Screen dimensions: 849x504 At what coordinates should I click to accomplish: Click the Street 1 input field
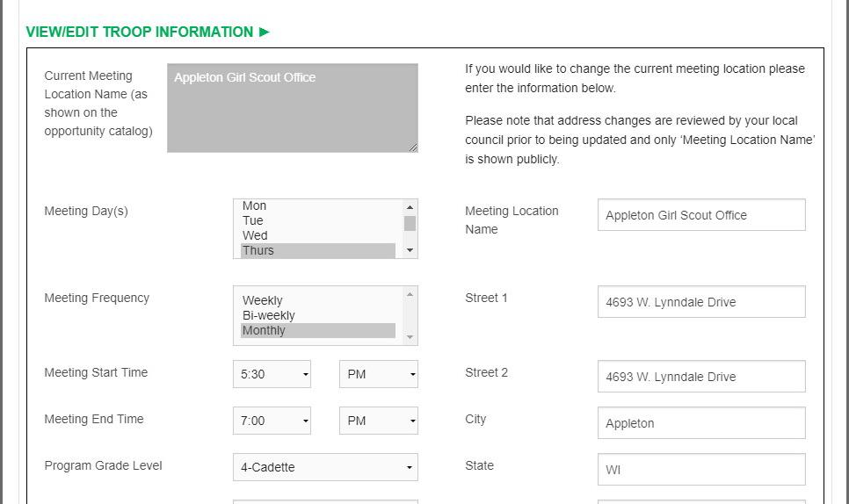[x=701, y=302]
